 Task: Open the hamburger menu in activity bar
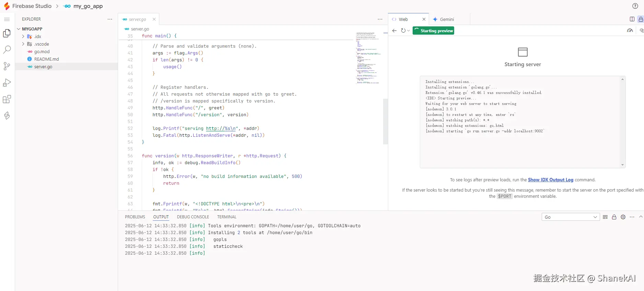[7, 19]
